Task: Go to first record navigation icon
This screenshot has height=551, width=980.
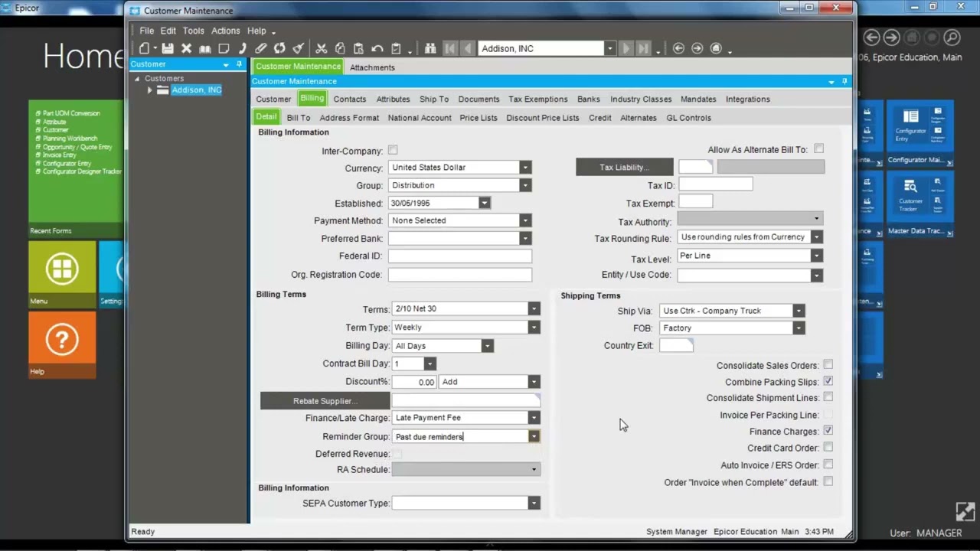Action: click(x=450, y=48)
